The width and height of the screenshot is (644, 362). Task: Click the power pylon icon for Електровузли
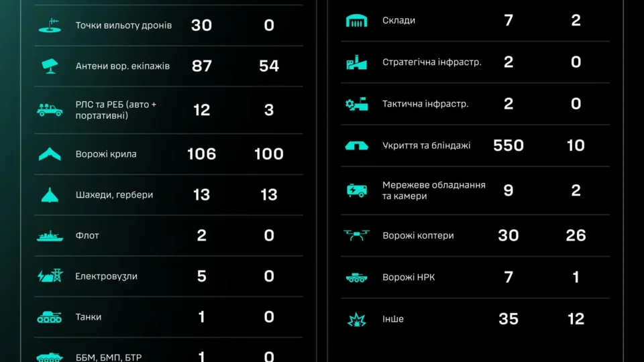[x=50, y=276]
